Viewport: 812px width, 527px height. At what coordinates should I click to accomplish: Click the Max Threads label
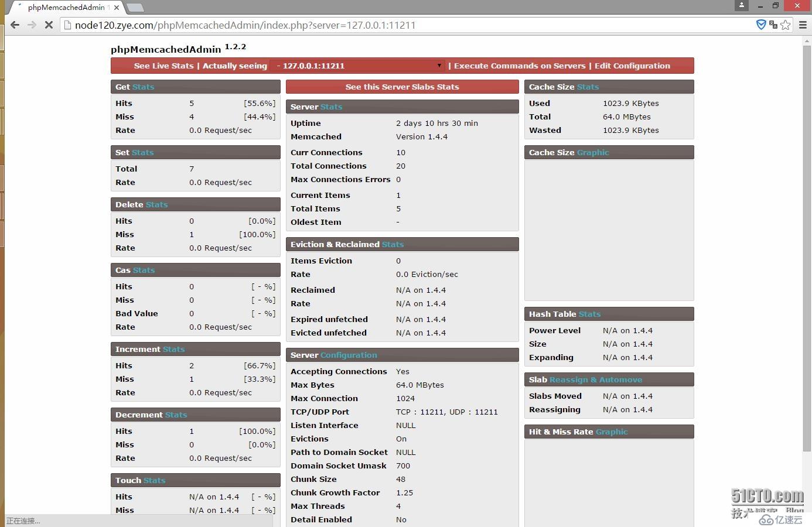click(318, 506)
